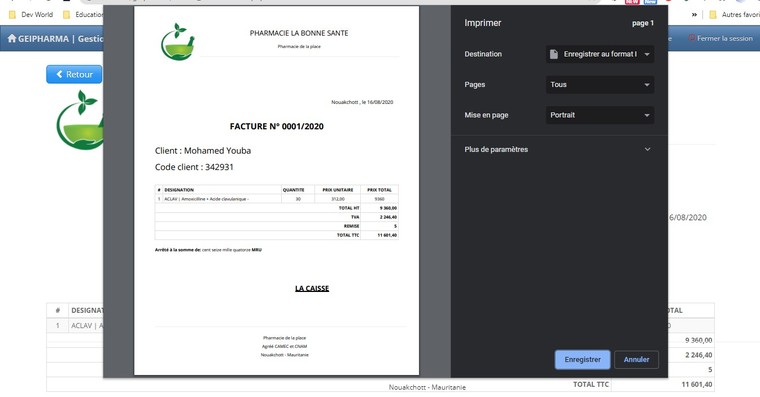Click the Retour button
Viewport: 760px width, 397px height.
tap(74, 74)
